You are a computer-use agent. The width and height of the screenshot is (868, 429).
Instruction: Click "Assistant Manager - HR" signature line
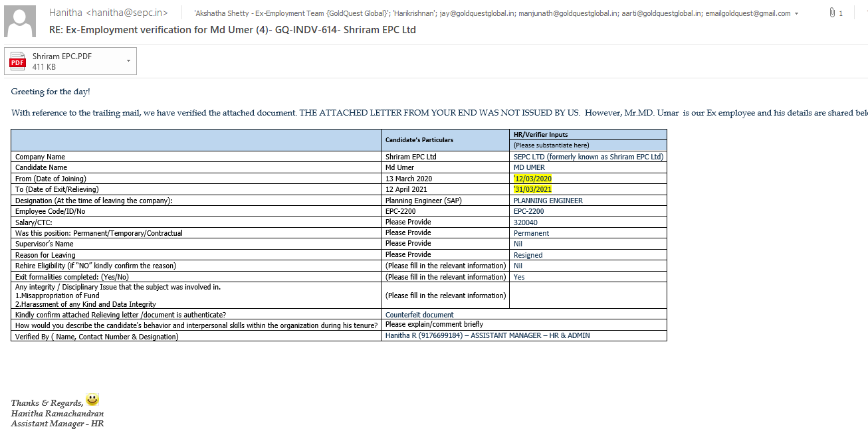(57, 424)
